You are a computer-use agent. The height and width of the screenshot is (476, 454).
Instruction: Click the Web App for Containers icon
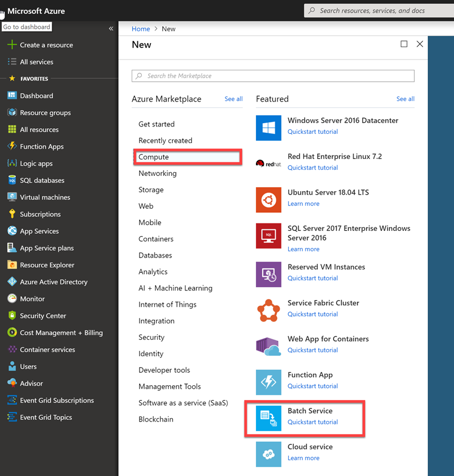pyautogui.click(x=268, y=347)
